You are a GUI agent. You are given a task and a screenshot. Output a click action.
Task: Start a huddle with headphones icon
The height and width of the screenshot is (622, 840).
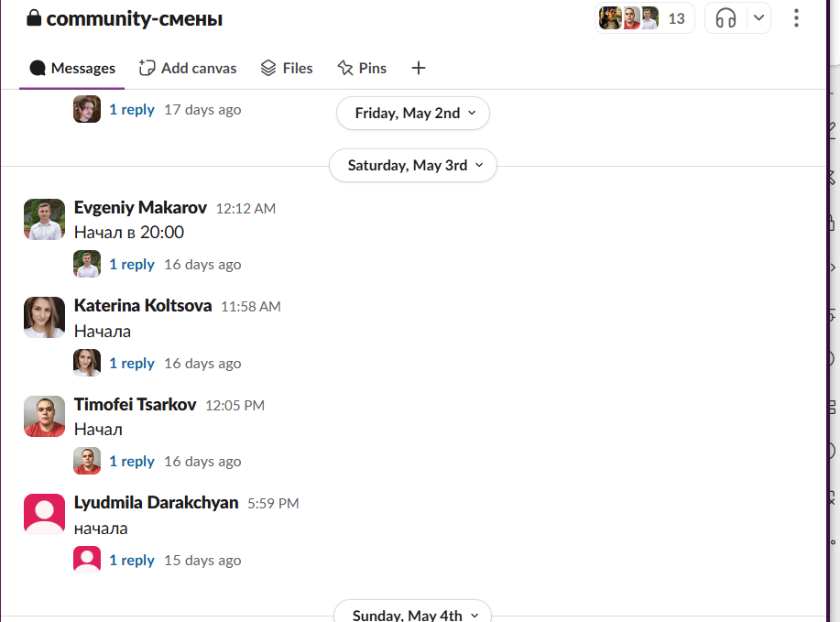(725, 18)
